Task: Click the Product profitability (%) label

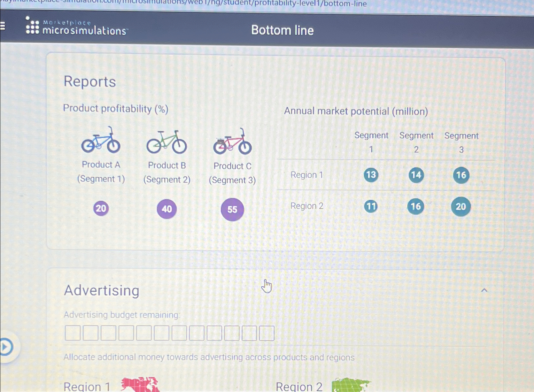Action: (116, 109)
